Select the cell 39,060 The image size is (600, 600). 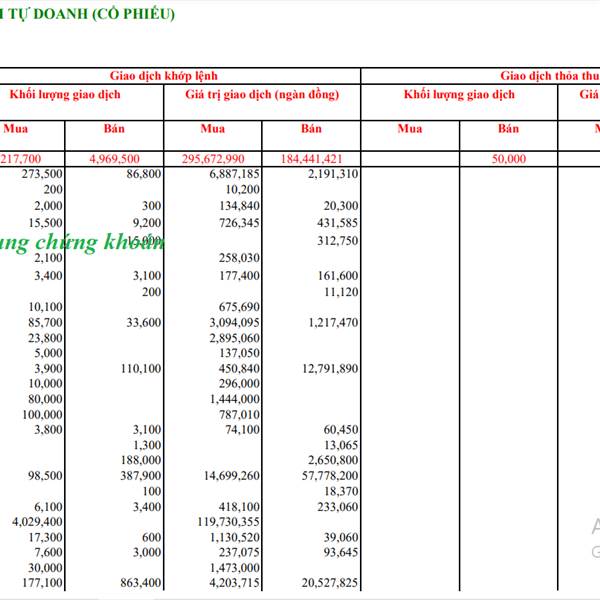341,538
